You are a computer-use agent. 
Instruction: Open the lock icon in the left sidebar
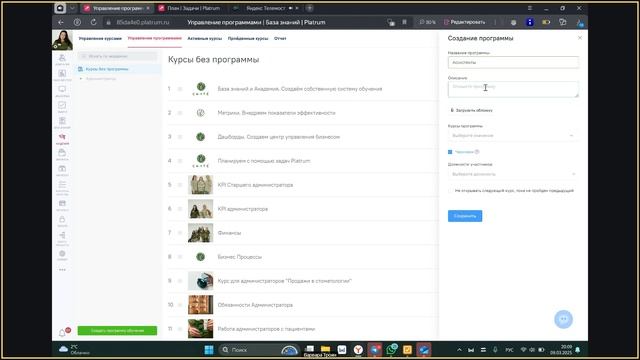62,220
